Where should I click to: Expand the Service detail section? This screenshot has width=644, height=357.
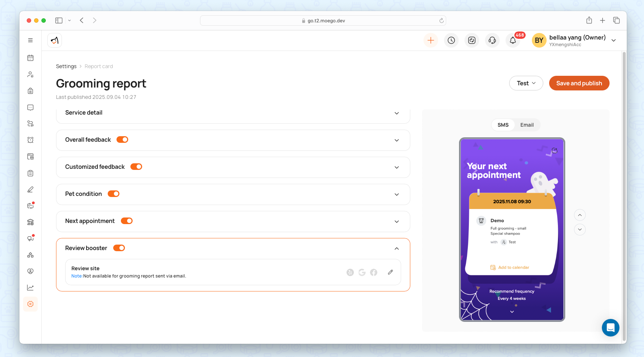pyautogui.click(x=397, y=113)
